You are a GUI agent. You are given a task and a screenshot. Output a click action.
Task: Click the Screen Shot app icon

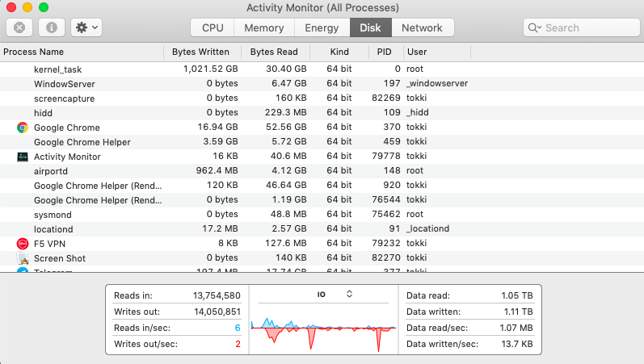[23, 258]
